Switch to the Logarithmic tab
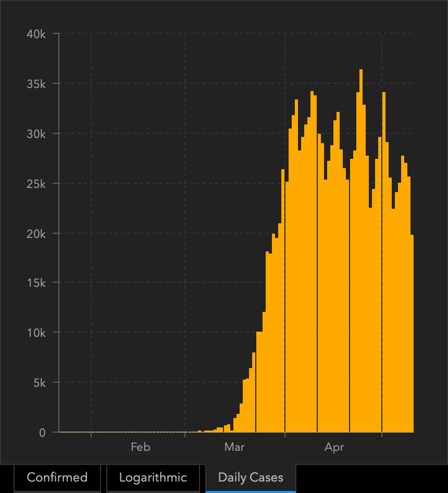The image size is (448, 493). point(153,477)
